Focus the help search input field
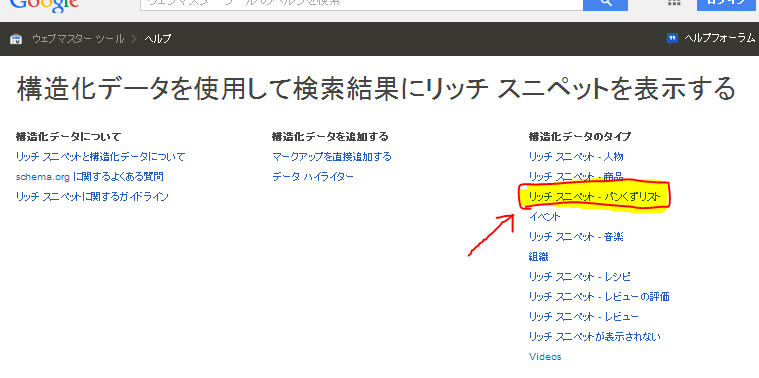This screenshot has height=378, width=759. point(362,4)
